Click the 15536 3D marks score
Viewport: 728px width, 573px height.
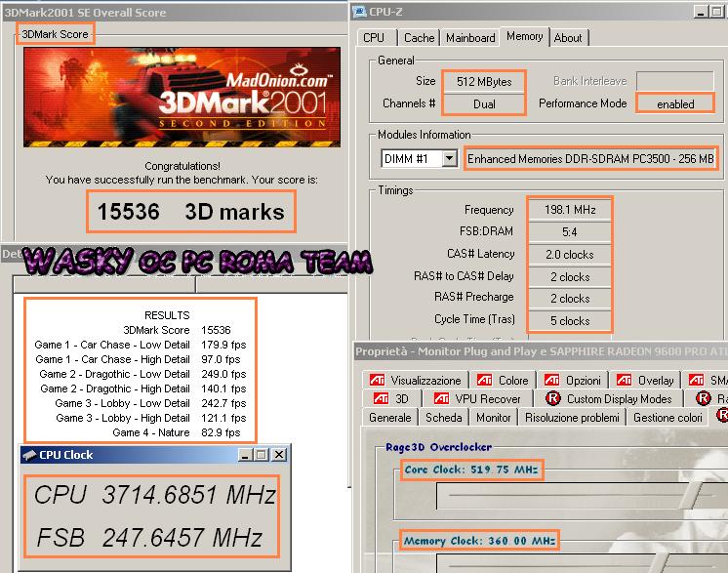click(191, 212)
